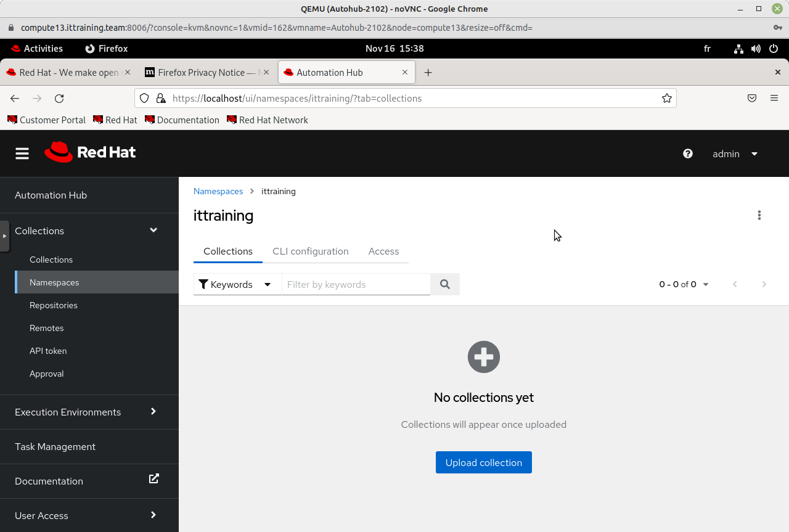The image size is (789, 532).
Task: Switch to the CLI configuration tab
Action: (x=311, y=252)
